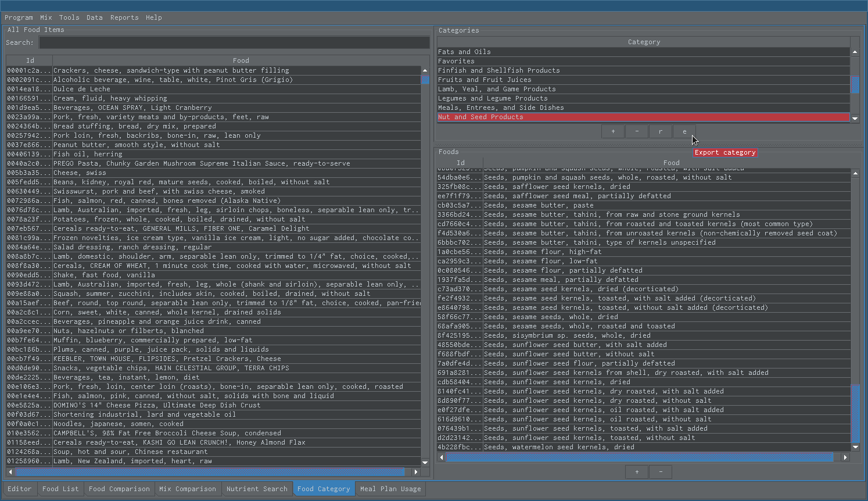Screen dimensions: 868x501
Task: Select the Favorites category
Action: [x=644, y=61]
